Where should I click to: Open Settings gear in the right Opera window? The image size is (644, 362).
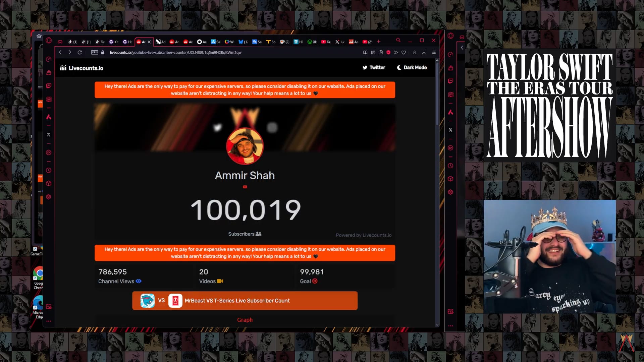coord(450,192)
